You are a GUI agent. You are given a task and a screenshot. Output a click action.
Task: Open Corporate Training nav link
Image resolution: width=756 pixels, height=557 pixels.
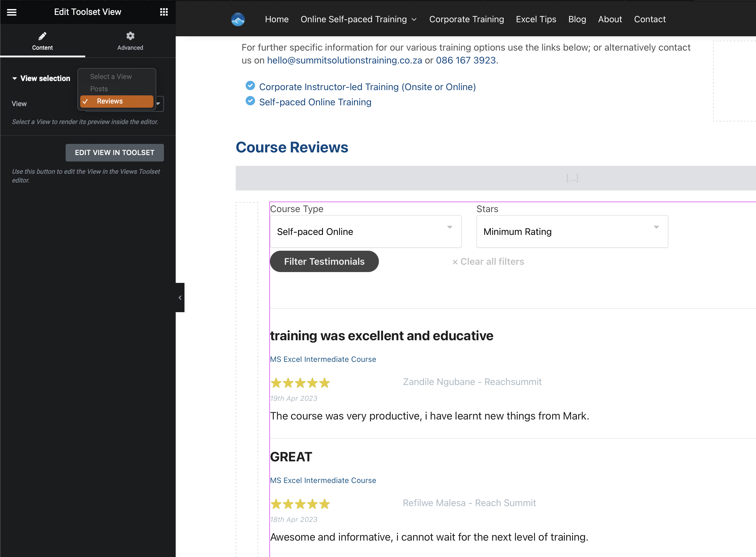466,19
